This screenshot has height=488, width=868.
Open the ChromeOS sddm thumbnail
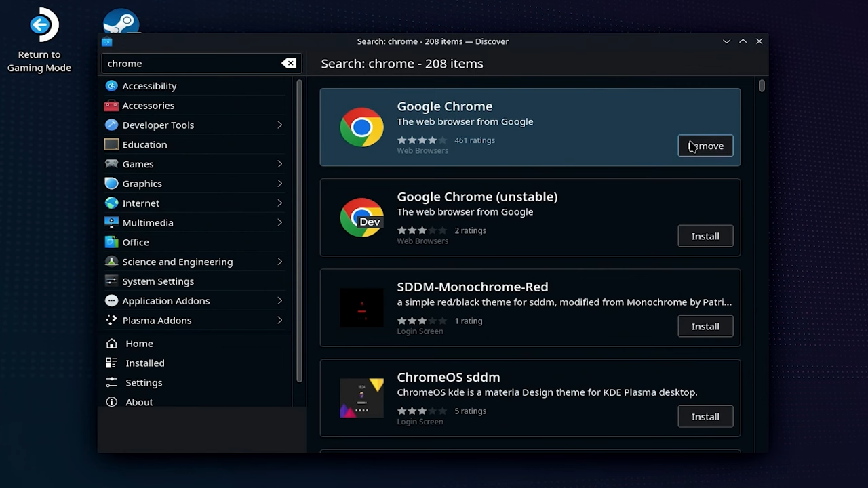(x=361, y=398)
